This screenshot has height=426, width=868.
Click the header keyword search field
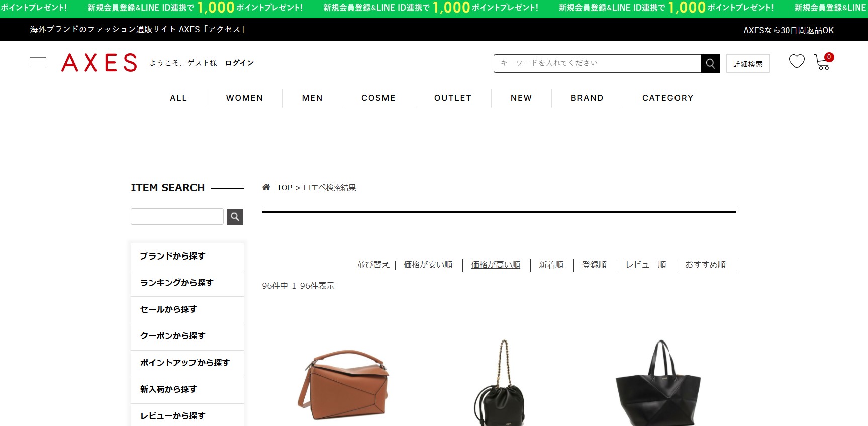coord(597,63)
